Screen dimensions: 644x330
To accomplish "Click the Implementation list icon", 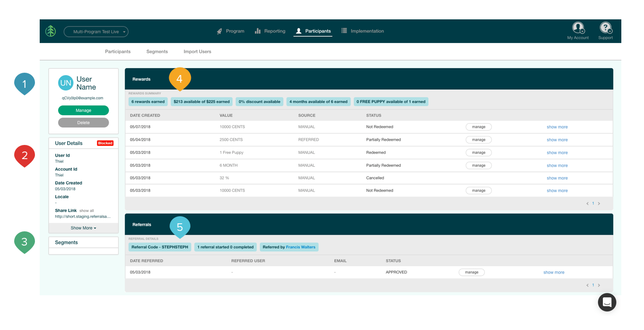I will pos(344,31).
